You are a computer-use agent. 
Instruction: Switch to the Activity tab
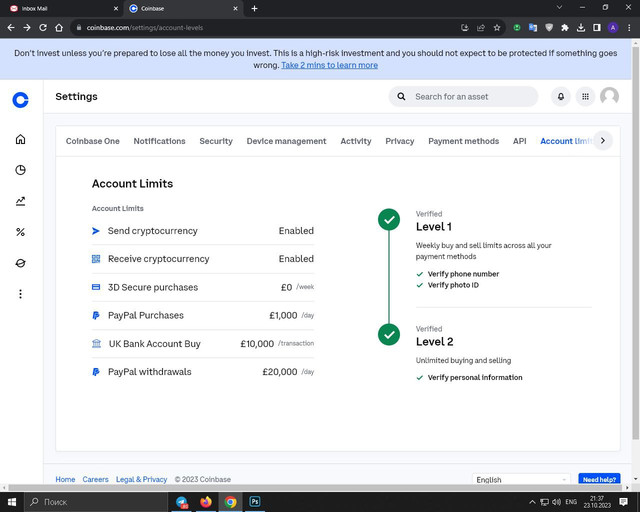point(356,141)
